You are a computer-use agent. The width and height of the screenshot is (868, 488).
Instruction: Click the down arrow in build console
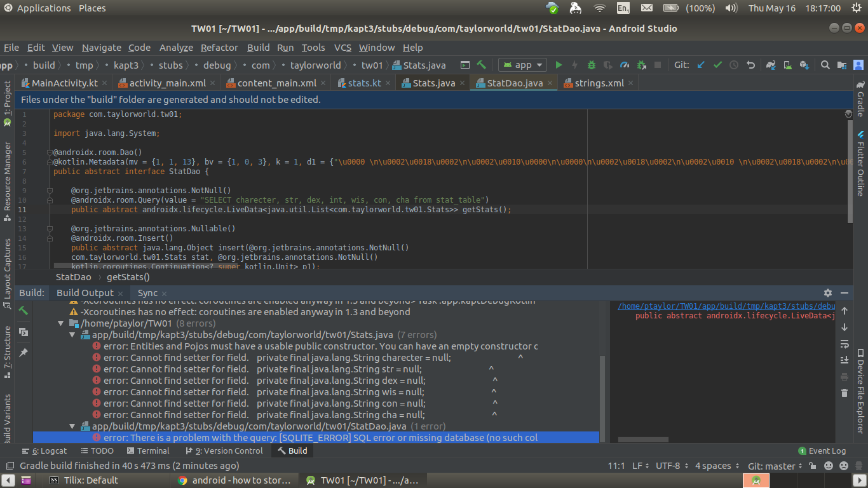844,327
